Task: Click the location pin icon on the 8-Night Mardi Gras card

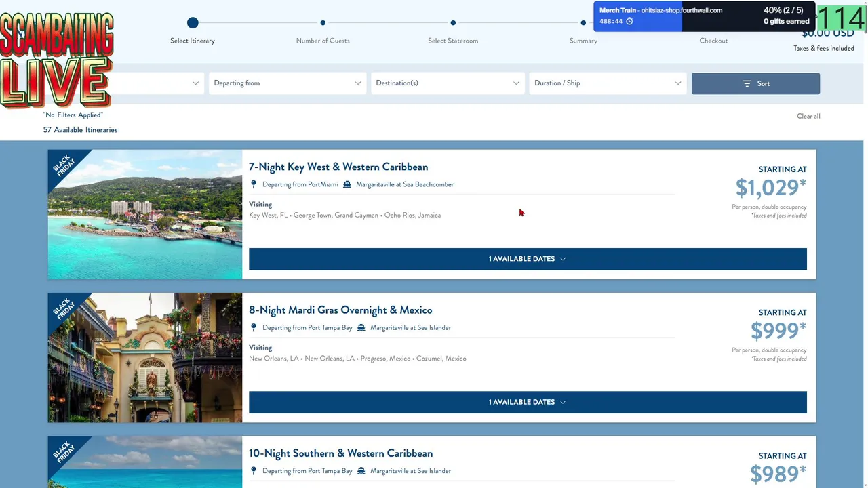Action: (254, 327)
